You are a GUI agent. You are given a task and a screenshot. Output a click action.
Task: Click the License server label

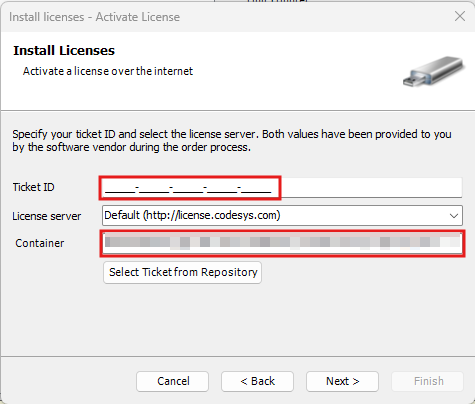click(46, 216)
